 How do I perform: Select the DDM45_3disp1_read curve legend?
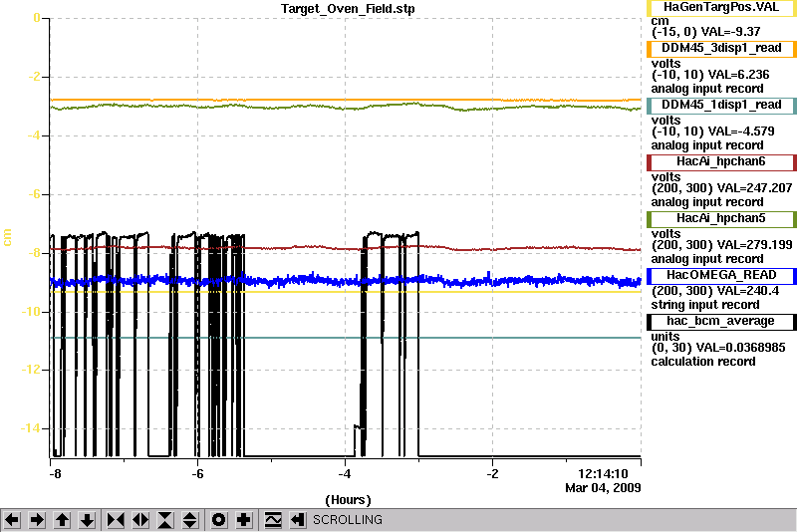tap(721, 49)
